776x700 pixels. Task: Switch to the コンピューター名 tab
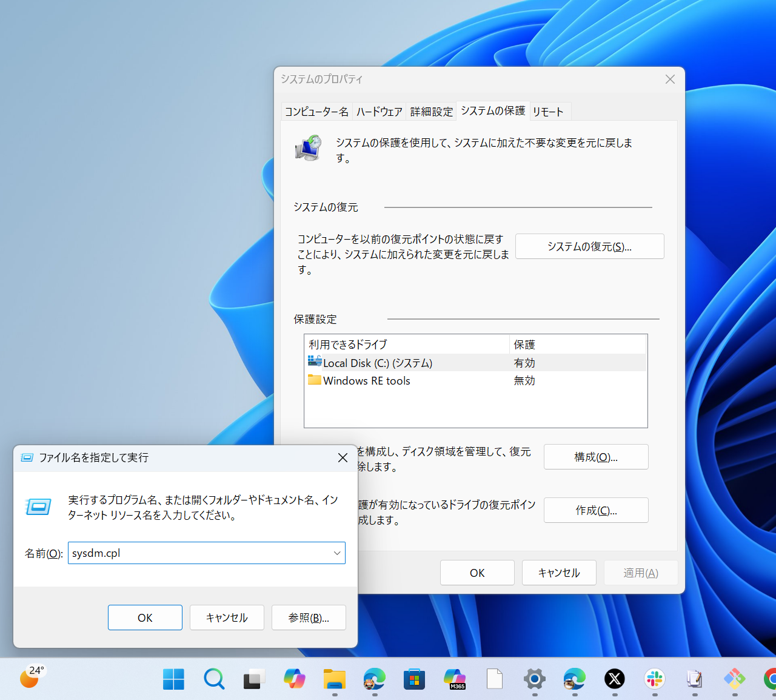click(316, 111)
